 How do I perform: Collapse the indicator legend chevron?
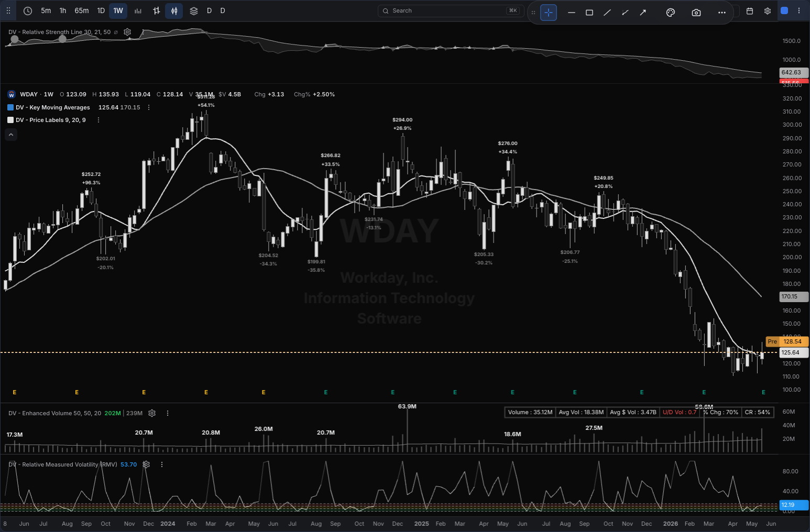11,135
